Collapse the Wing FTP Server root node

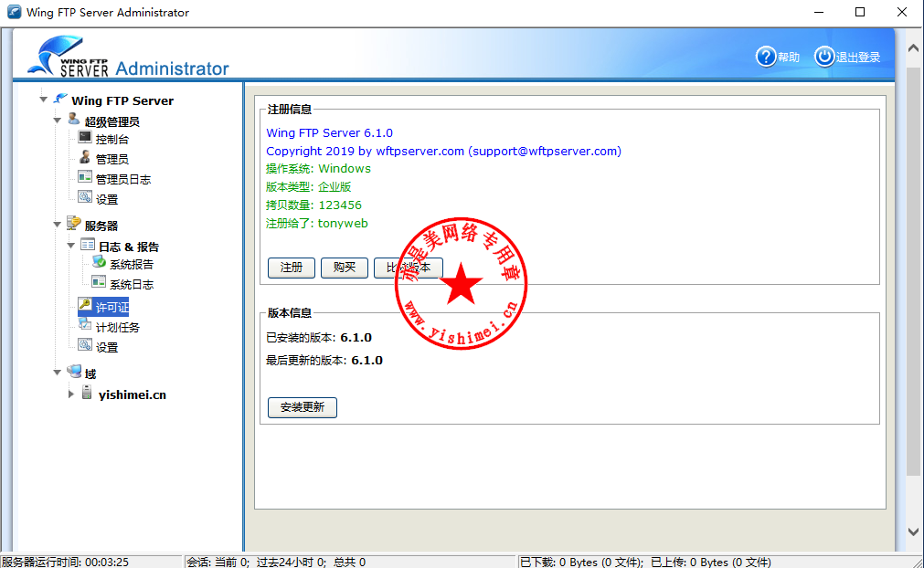(44, 100)
